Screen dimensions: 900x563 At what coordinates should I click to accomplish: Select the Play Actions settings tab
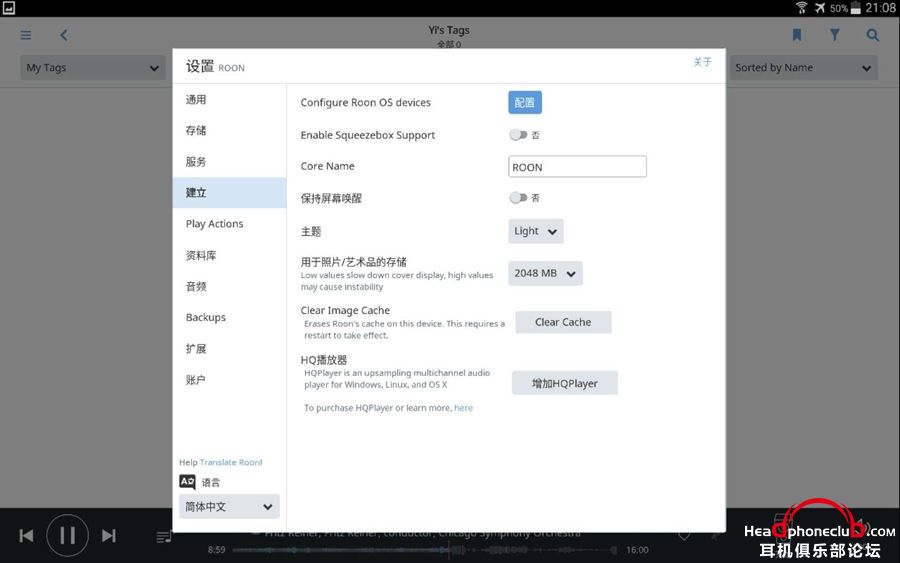(230, 224)
